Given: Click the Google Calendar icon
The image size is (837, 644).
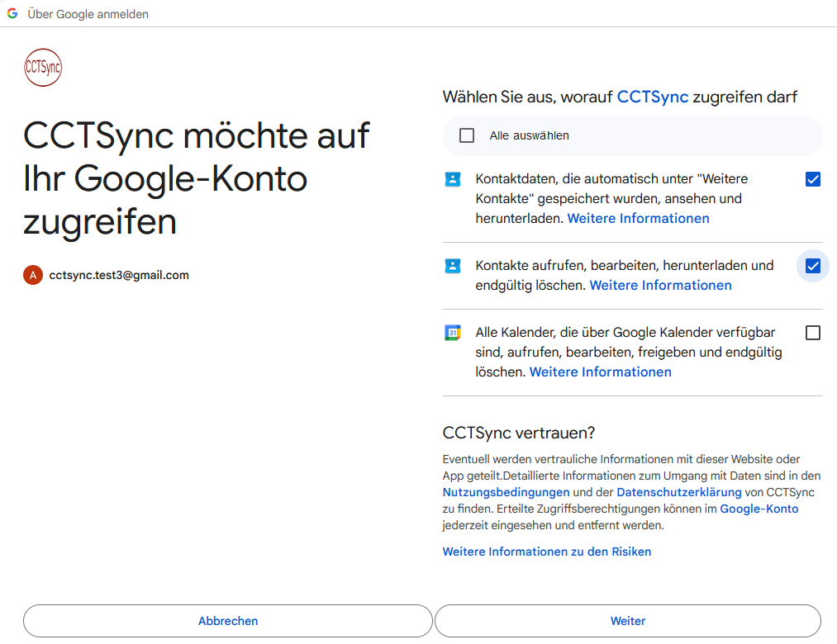Looking at the screenshot, I should coord(453,333).
